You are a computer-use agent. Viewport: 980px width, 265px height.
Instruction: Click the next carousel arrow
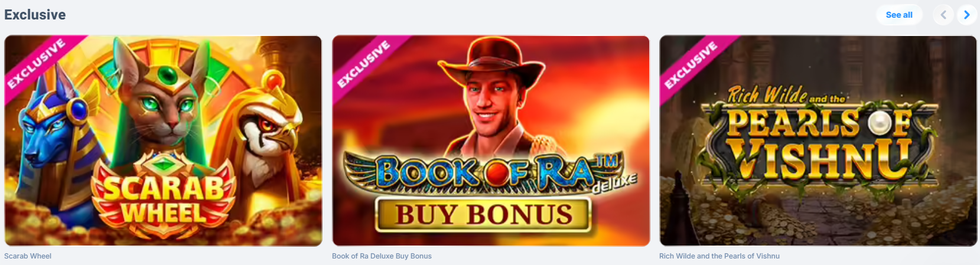point(966,15)
